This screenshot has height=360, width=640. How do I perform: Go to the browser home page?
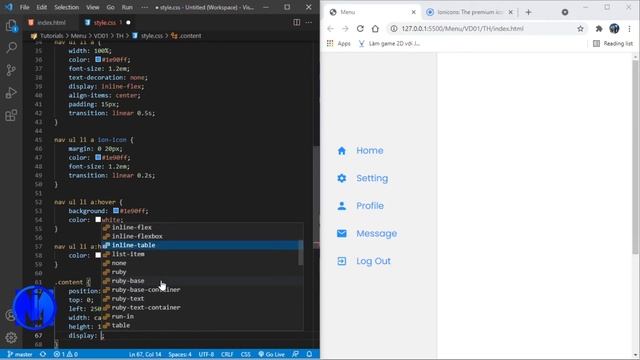375,29
